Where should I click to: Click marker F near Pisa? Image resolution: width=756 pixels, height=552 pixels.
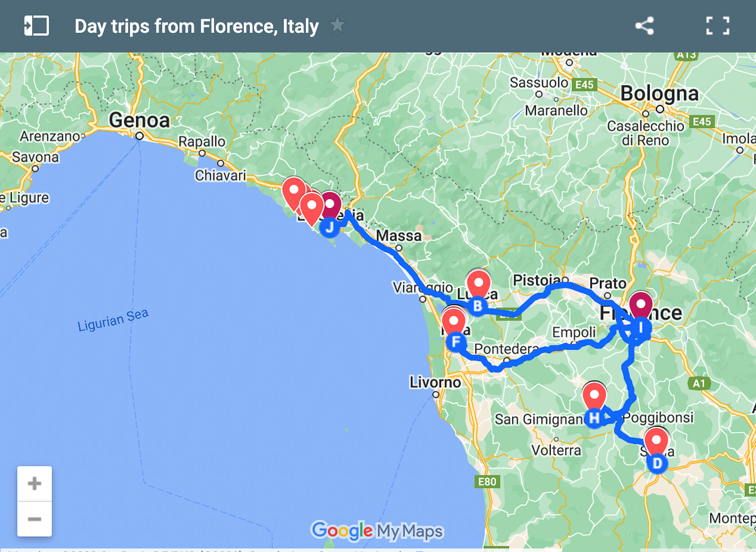(455, 340)
